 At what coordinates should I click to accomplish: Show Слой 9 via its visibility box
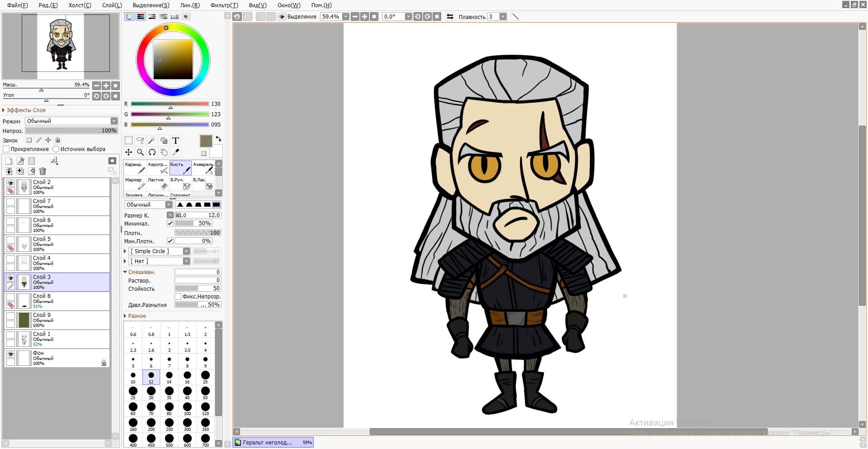coord(10,316)
